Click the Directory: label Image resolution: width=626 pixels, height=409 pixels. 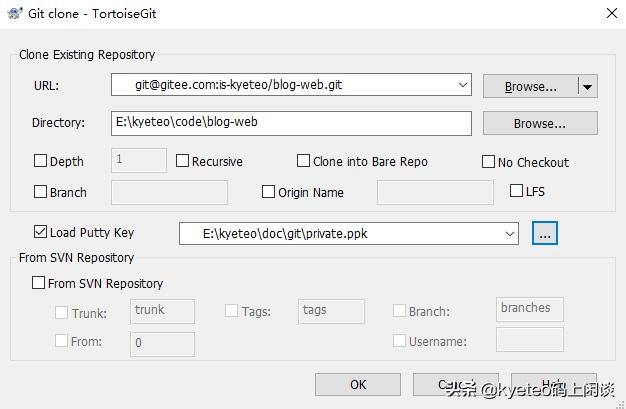pos(58,122)
